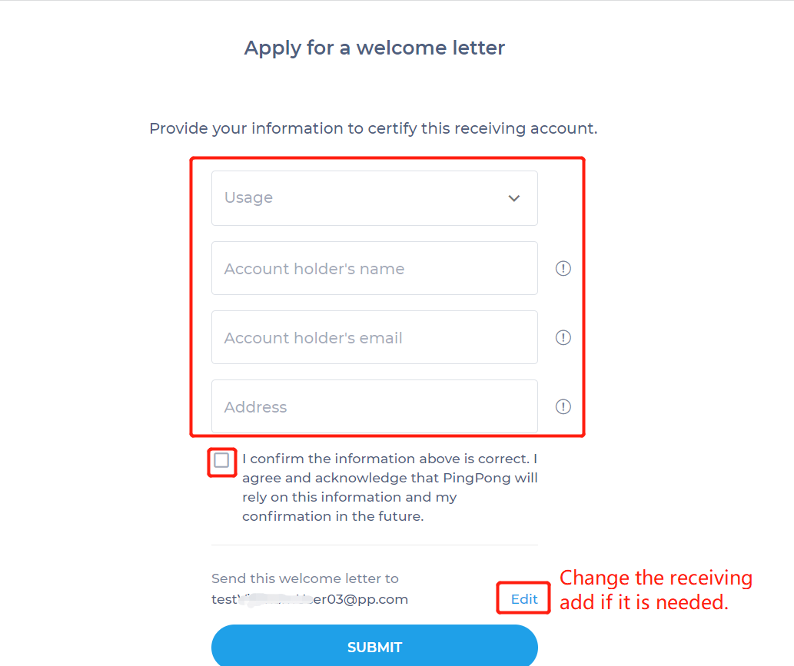
Task: Click the "Provide your information" instruction text
Action: [x=373, y=129]
